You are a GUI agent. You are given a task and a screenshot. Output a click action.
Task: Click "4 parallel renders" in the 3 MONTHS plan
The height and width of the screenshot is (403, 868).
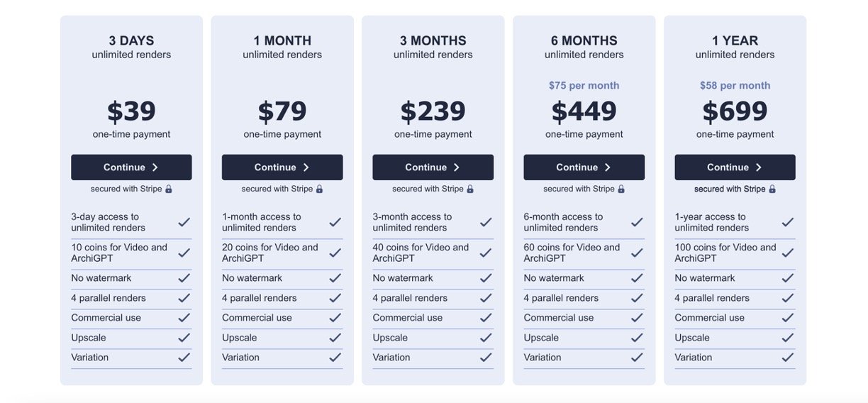410,298
